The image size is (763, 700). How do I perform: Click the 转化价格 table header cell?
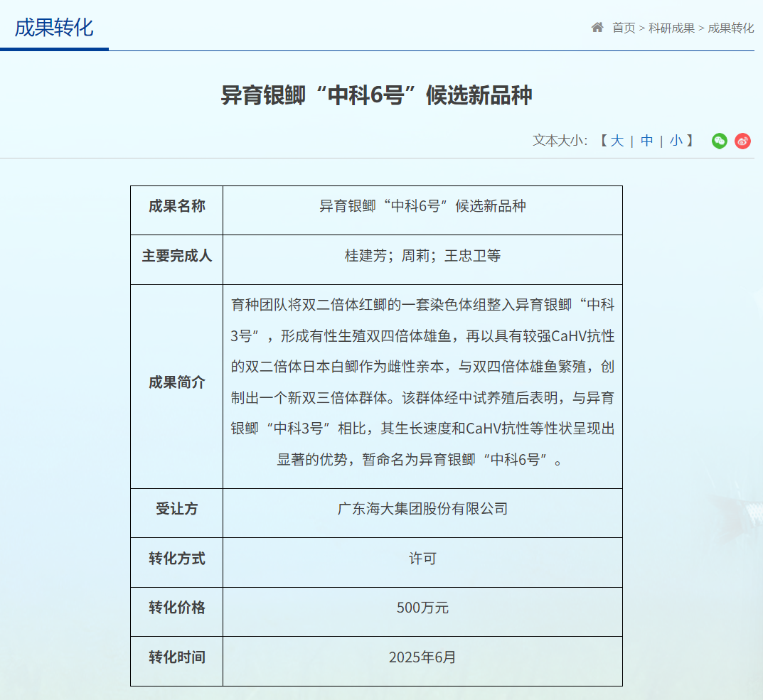click(176, 612)
